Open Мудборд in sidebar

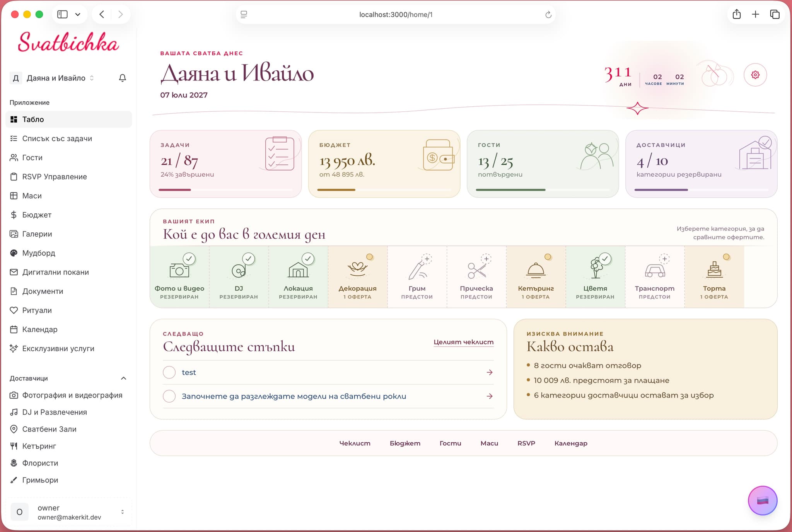(x=69, y=253)
